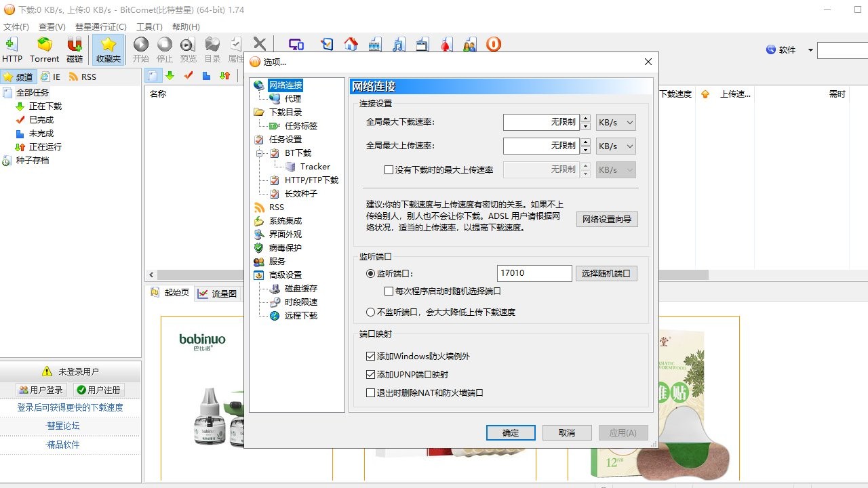Increase global max download rate stepper

586,119
